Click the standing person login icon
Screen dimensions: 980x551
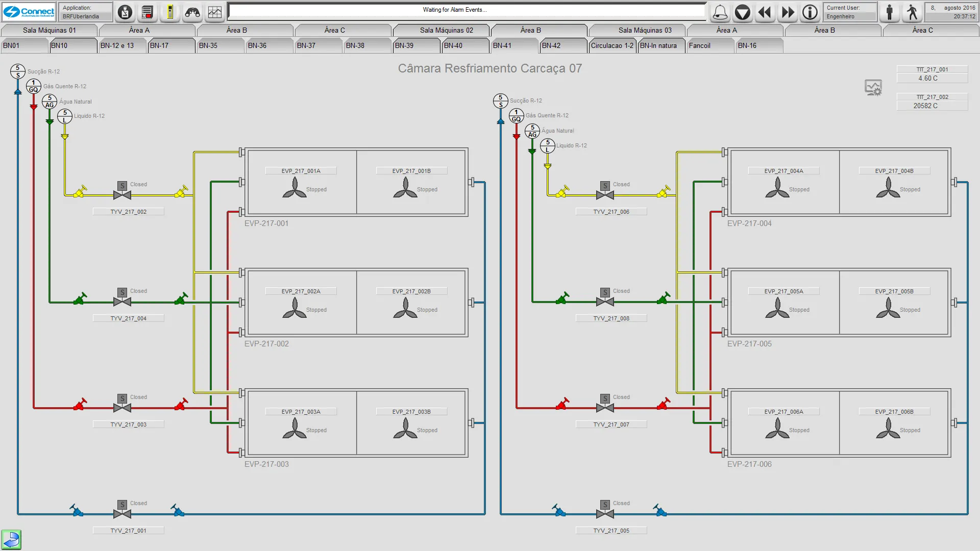coord(890,12)
